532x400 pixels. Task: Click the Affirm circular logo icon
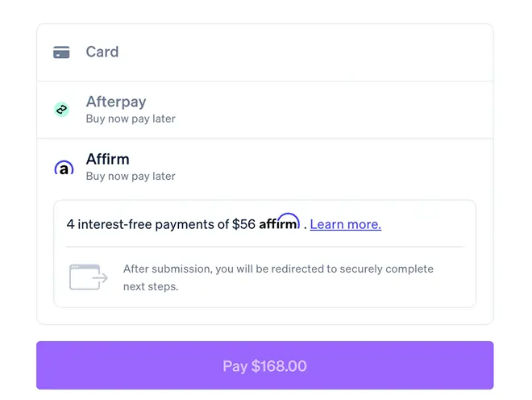pos(64,168)
